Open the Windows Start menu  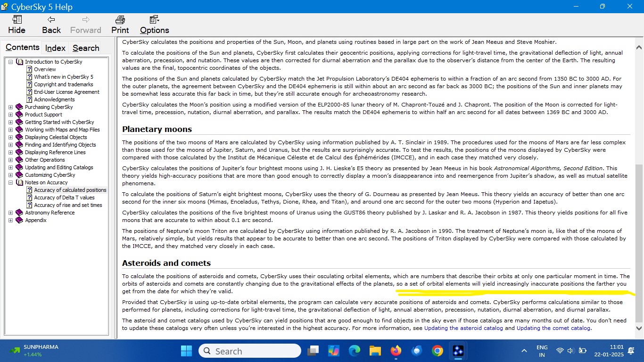tap(186, 351)
